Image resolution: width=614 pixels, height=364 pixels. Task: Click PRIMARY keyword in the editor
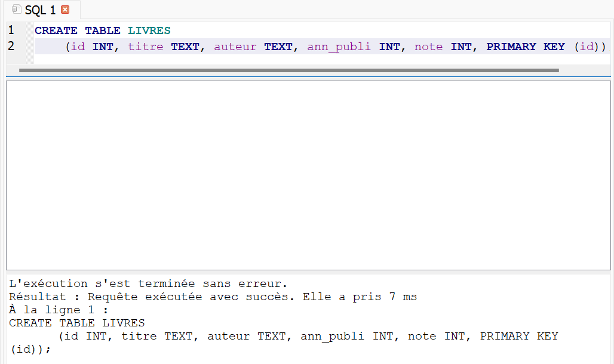[x=511, y=47]
